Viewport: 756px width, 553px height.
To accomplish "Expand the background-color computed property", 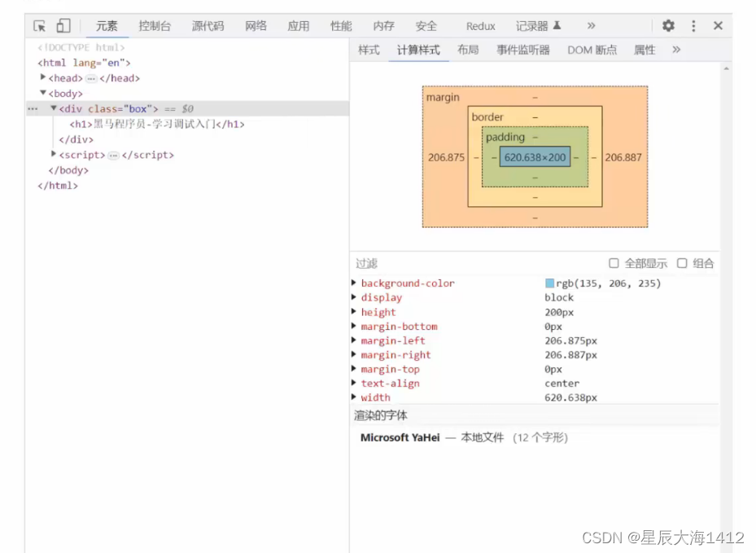I will 354,283.
